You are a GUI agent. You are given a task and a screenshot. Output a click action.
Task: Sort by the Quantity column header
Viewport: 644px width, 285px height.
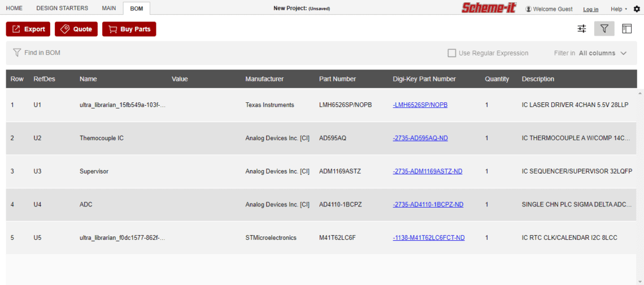point(497,79)
